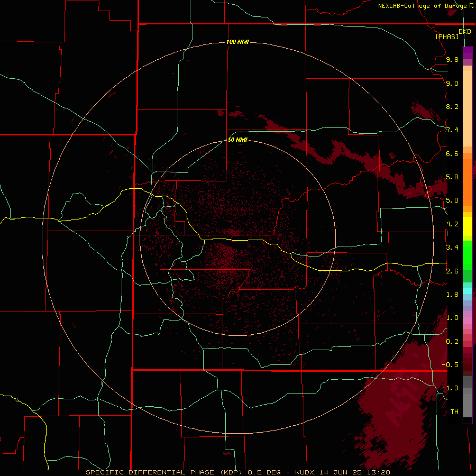Click the 2.6 color scale value

452,271
